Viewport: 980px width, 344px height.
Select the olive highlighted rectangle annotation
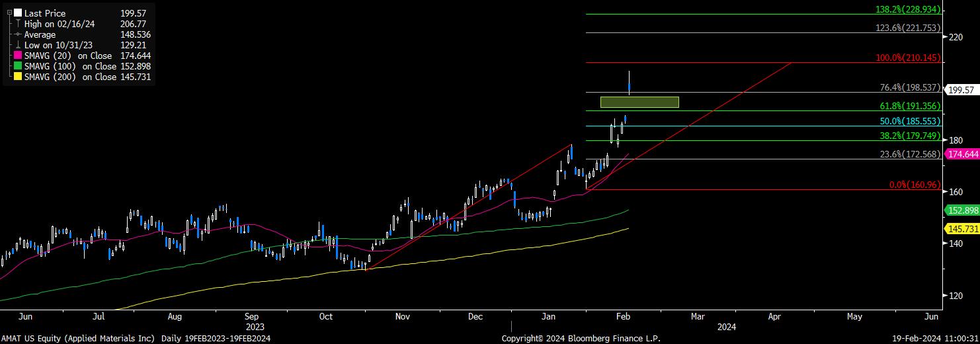click(639, 102)
